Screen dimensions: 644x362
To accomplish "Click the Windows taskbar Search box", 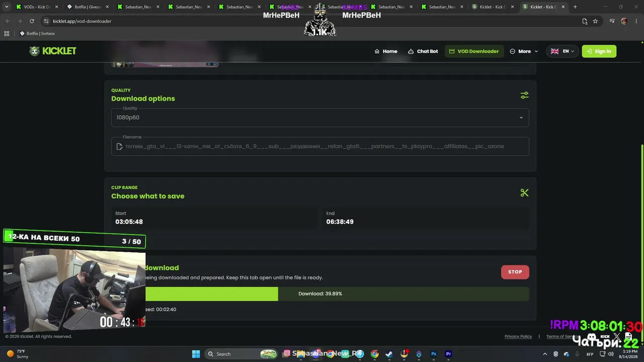I will (242, 354).
